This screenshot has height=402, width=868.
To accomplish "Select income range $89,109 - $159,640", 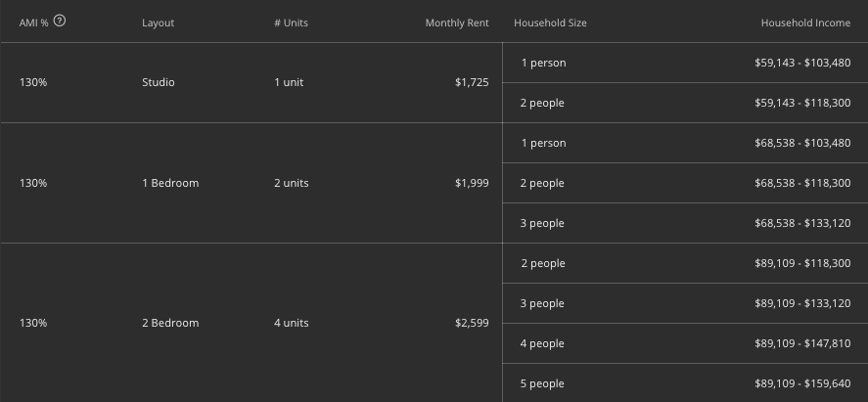I will pyautogui.click(x=802, y=383).
